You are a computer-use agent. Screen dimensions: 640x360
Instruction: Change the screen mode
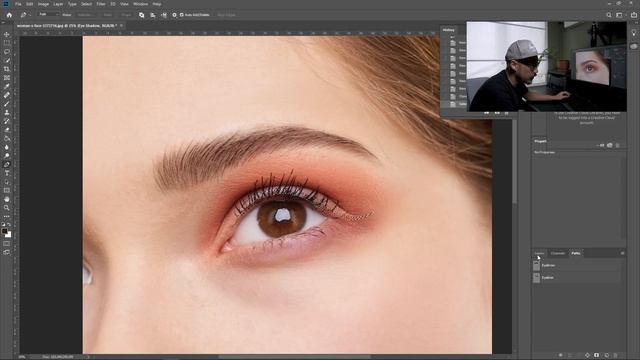(x=7, y=252)
